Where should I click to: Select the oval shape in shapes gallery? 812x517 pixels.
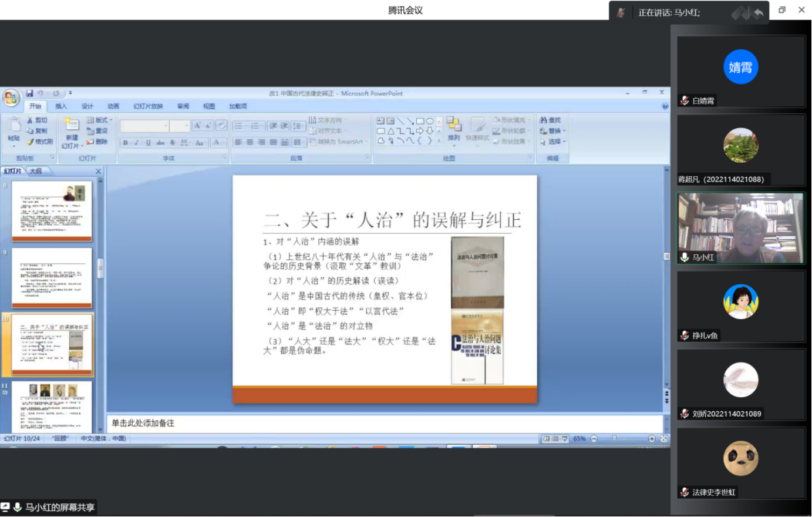(x=430, y=121)
